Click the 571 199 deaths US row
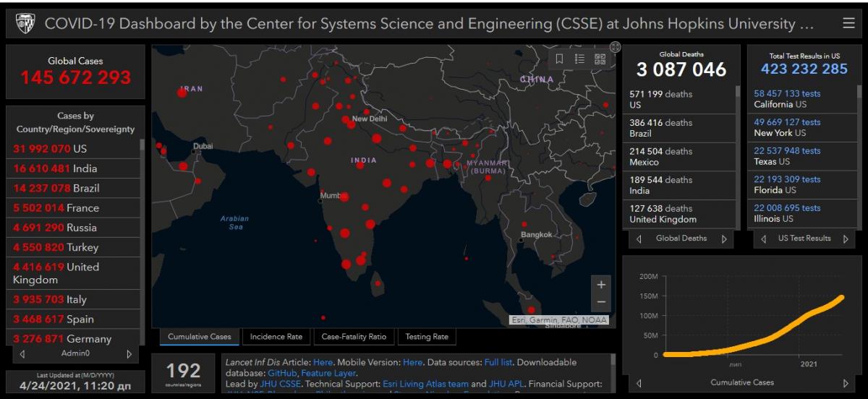This screenshot has width=868, height=399. [678, 100]
